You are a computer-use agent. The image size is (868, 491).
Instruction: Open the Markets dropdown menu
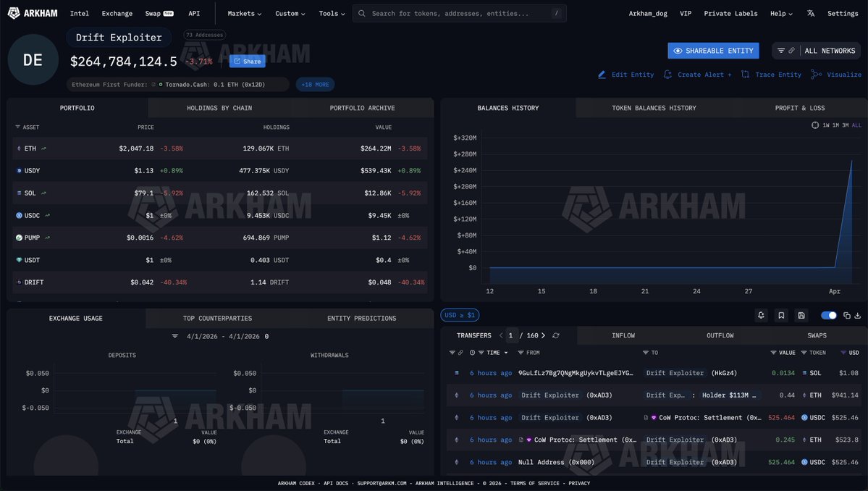(244, 13)
